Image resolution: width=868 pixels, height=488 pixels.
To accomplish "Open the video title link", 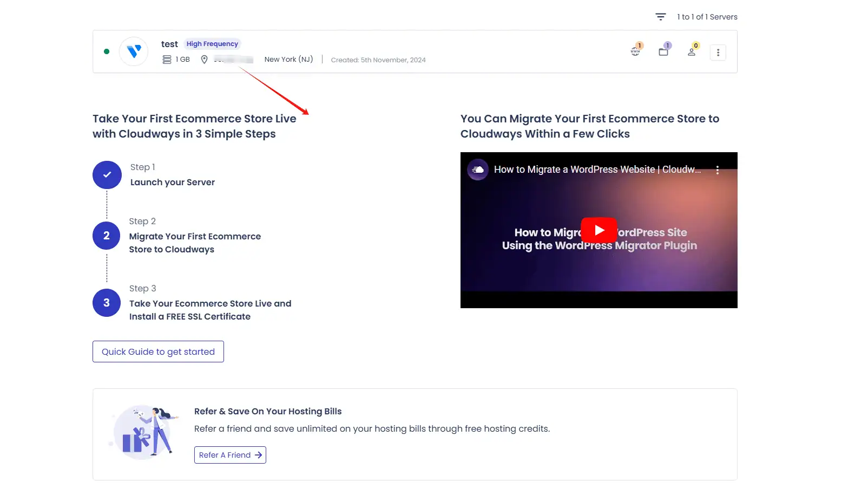I will [x=597, y=170].
